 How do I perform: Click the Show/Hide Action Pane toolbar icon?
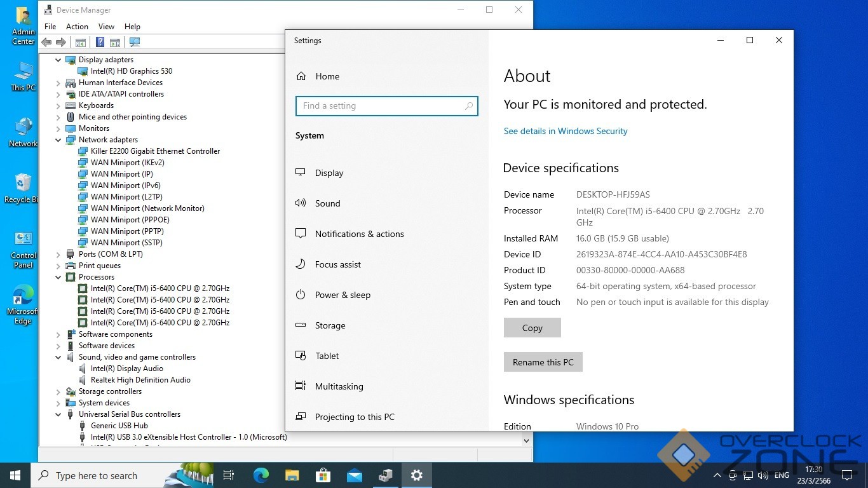pos(115,42)
